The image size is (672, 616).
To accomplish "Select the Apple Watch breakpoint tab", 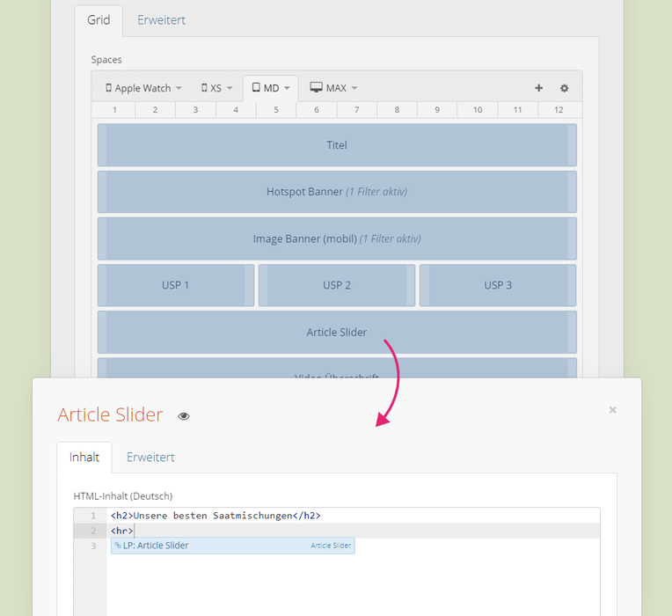I will pos(143,88).
